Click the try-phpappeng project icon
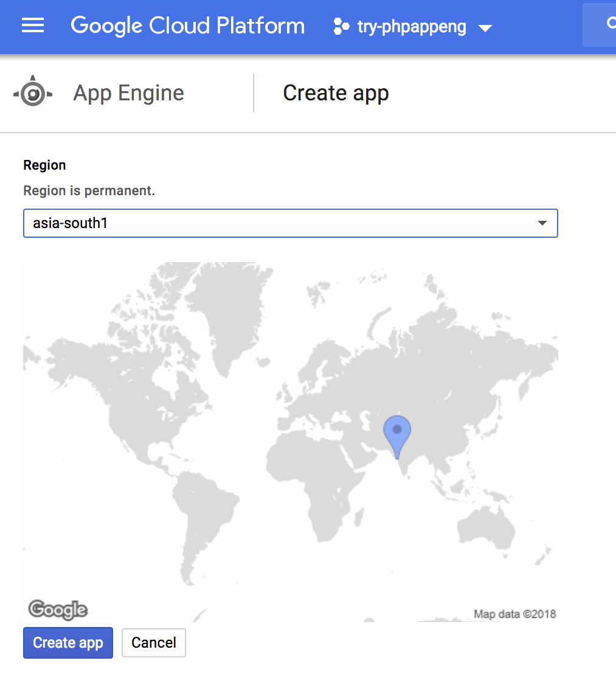This screenshot has width=616, height=686. tap(341, 26)
